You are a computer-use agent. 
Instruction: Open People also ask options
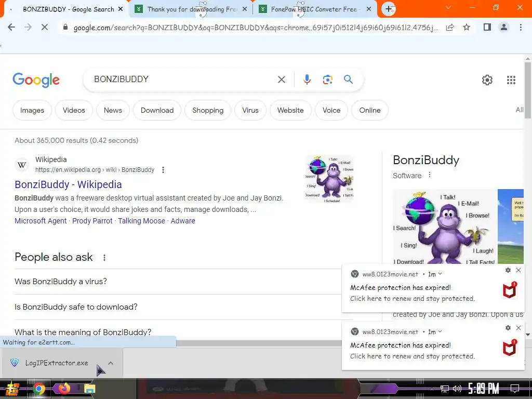click(104, 258)
